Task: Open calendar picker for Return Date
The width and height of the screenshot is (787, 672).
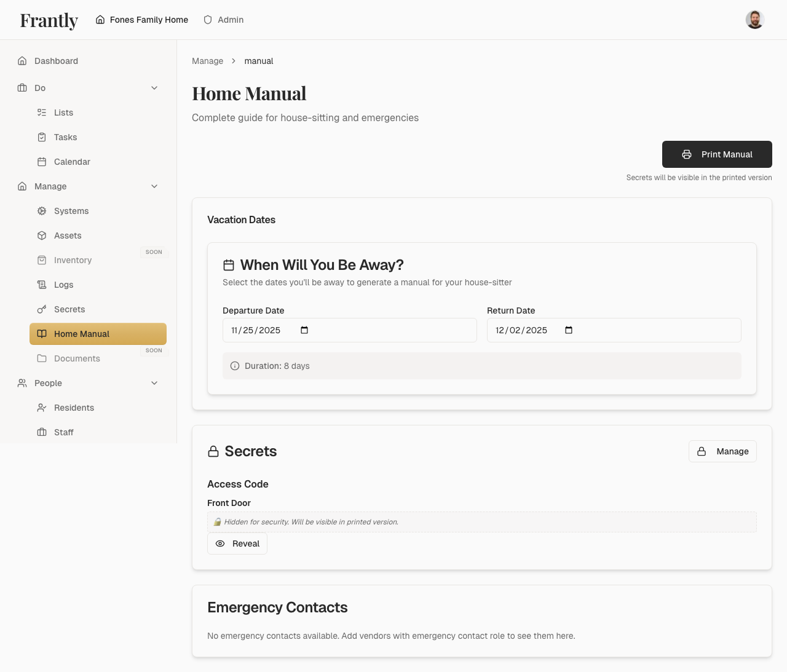Action: click(569, 330)
